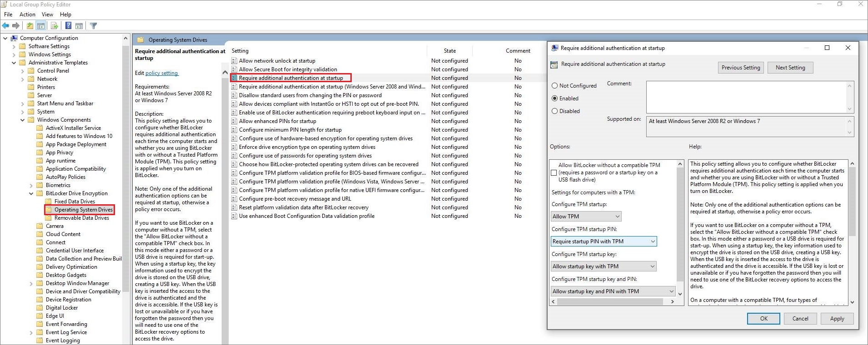
Task: Collapse the BitLocker Drive Encryption tree node
Action: tap(31, 193)
